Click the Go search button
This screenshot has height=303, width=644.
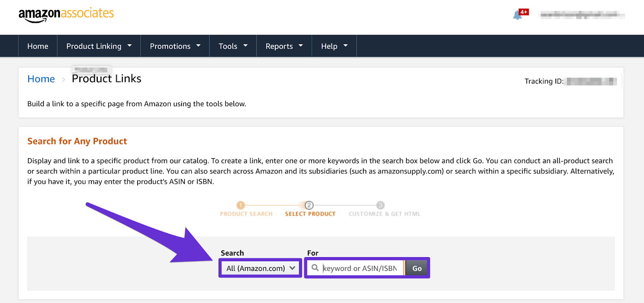tap(417, 268)
